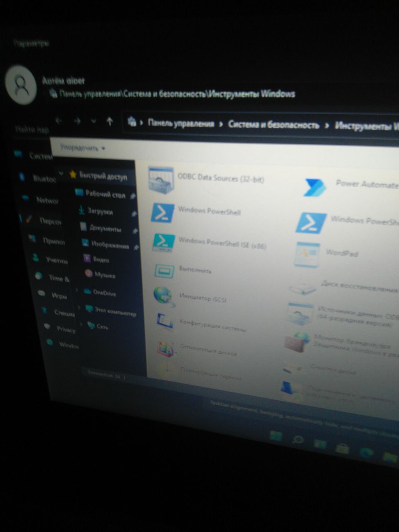The image size is (399, 532).
Task: Open Диск восстановления
Action: [344, 287]
